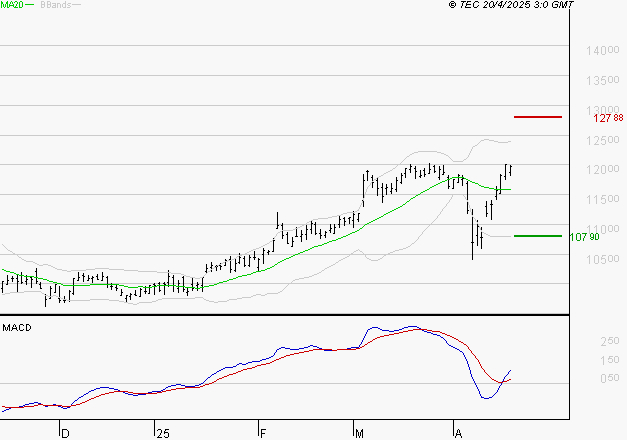Click the F month marker on time axis
Screen dimensions: 627x440
[263, 433]
